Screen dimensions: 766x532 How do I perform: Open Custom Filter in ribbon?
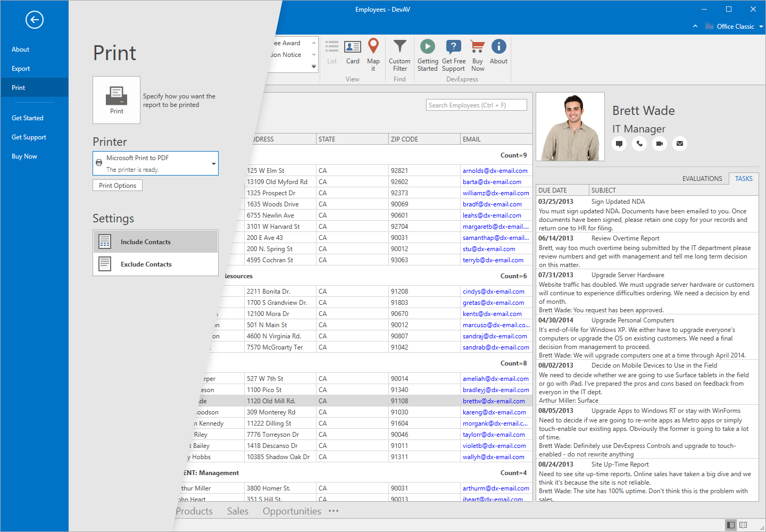pyautogui.click(x=399, y=54)
